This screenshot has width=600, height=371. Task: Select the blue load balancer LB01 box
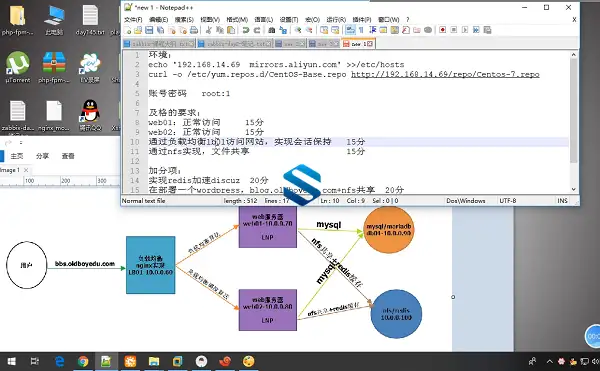click(151, 265)
